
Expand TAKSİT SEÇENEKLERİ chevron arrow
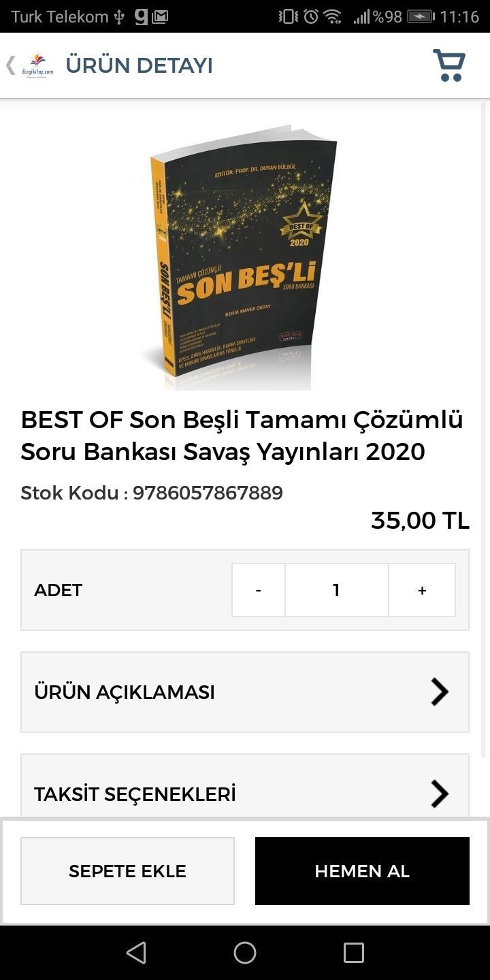pos(440,794)
